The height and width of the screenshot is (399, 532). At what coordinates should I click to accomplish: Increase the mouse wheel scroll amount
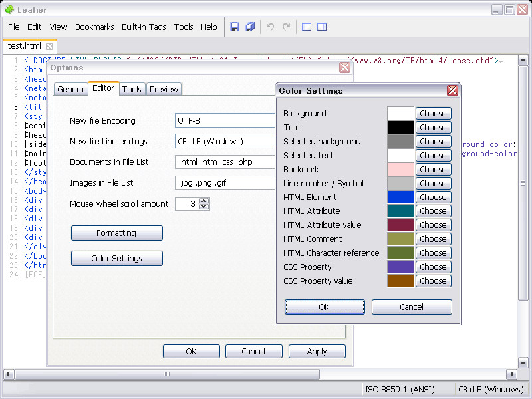203,201
